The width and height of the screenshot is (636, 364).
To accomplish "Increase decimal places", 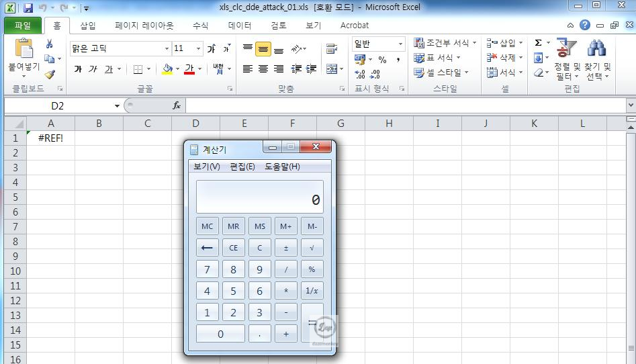I will coord(360,75).
